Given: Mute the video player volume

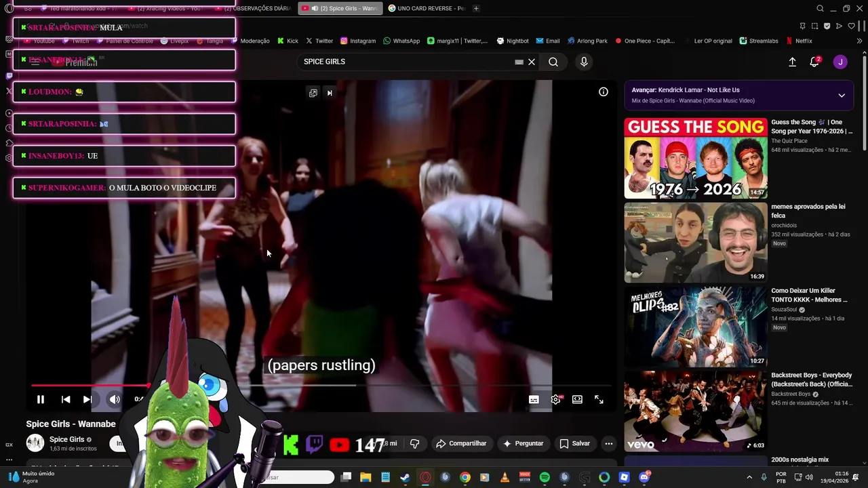Looking at the screenshot, I should (x=115, y=400).
